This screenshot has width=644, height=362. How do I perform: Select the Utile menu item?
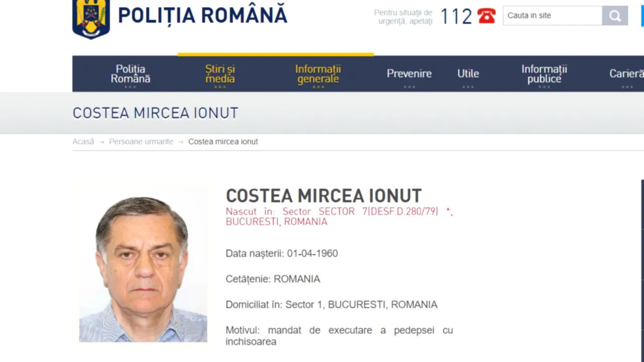[x=468, y=73]
